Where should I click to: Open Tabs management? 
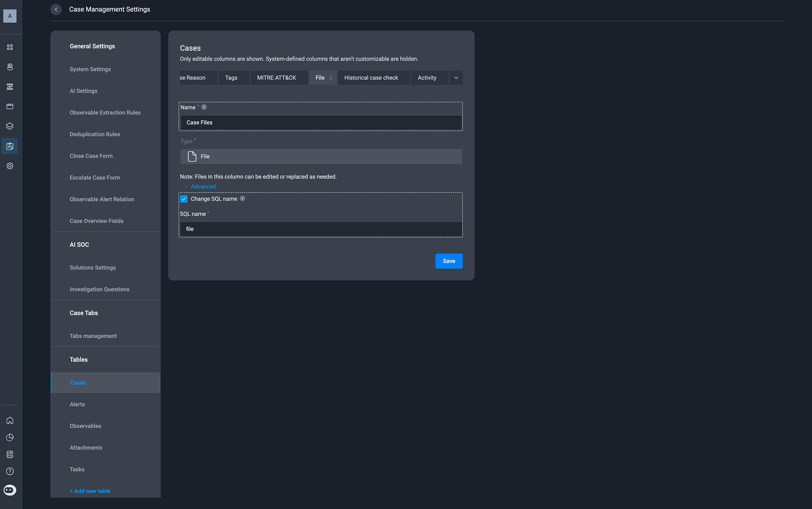pyautogui.click(x=93, y=336)
